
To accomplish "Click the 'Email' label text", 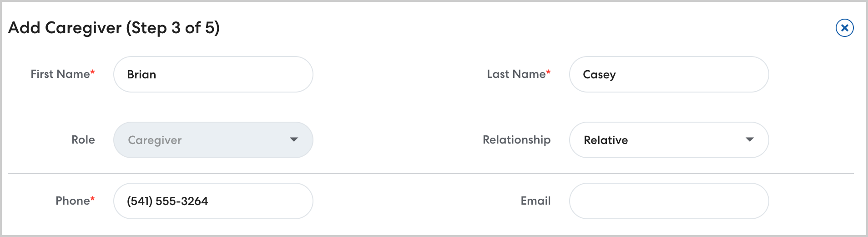I will (x=535, y=201).
